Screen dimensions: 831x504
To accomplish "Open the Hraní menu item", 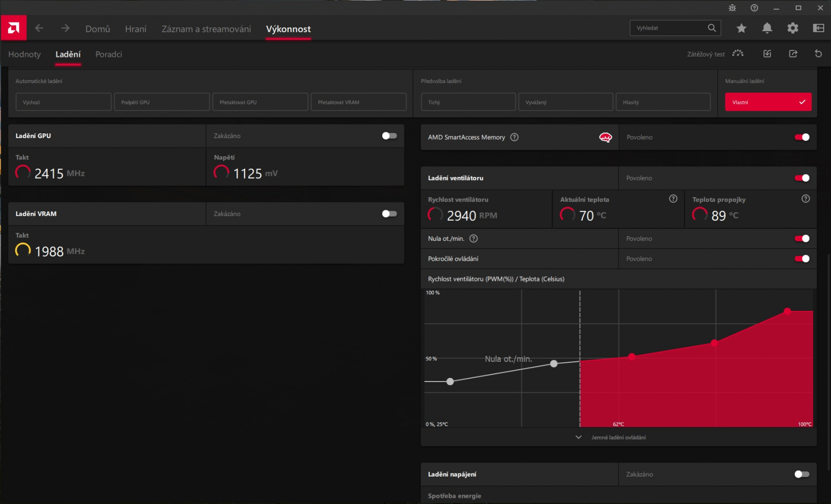I will (x=136, y=29).
